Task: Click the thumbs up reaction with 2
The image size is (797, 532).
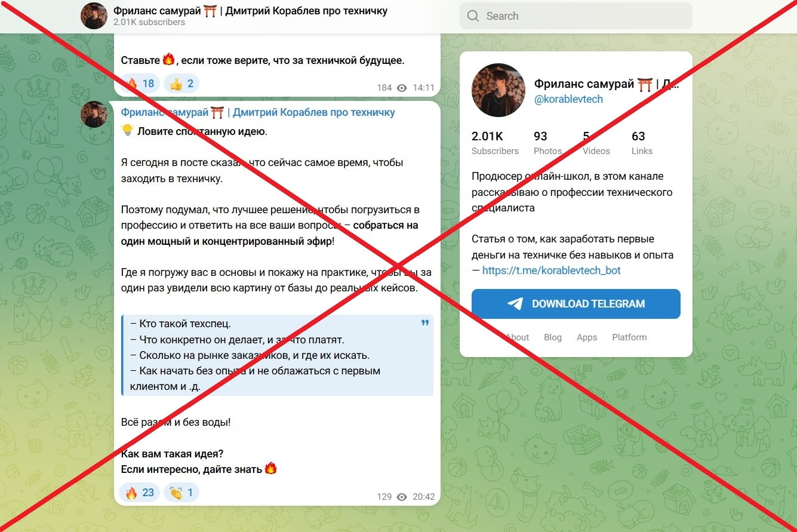Action: tap(181, 84)
